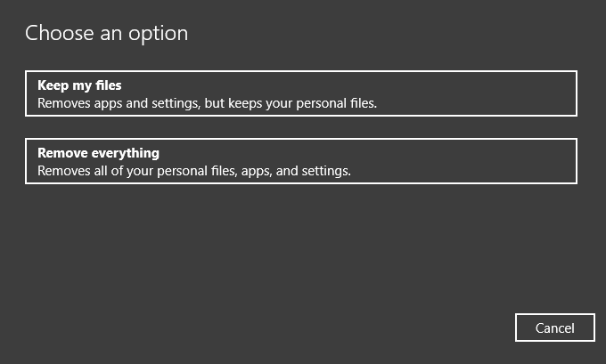Image resolution: width=606 pixels, height=364 pixels.
Task: Click the Cancel button
Action: pos(554,328)
